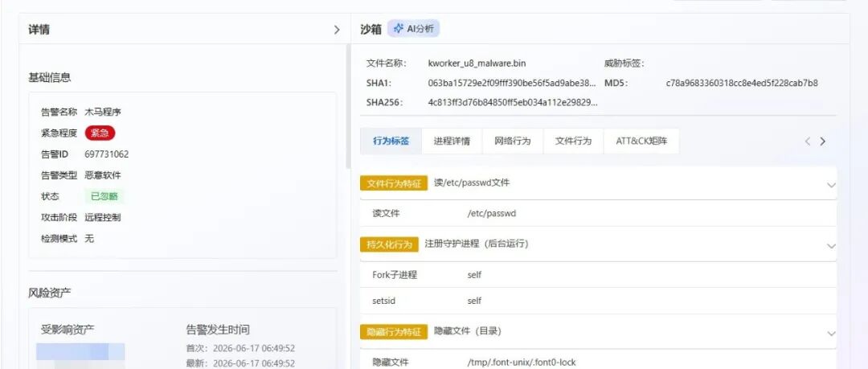Click the /tmp/.font-unix/.font0-lock path
The height and width of the screenshot is (369, 868).
coord(522,363)
